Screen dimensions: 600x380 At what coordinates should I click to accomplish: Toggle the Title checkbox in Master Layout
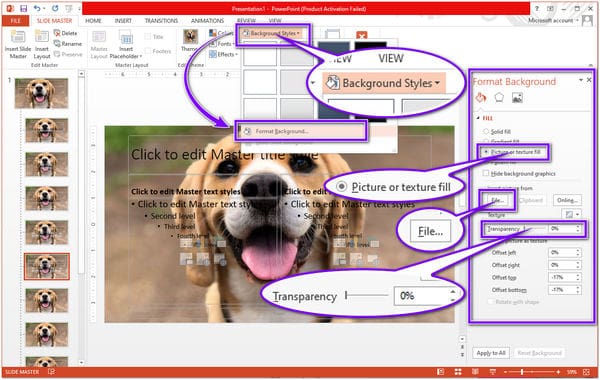click(x=148, y=37)
